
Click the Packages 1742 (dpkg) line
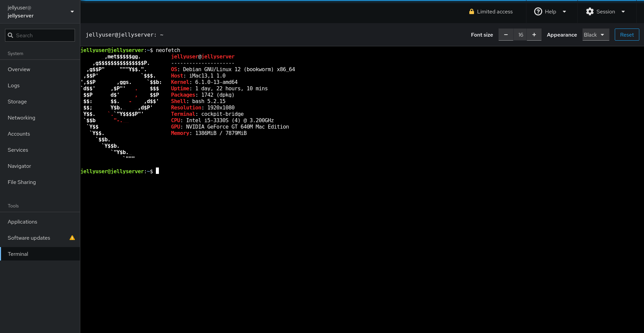coord(203,95)
